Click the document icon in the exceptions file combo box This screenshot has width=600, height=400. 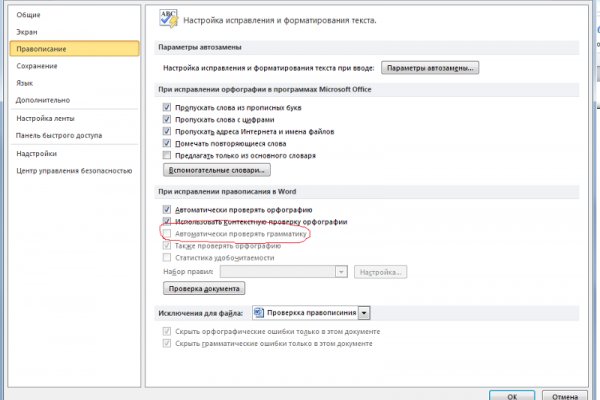(x=258, y=313)
